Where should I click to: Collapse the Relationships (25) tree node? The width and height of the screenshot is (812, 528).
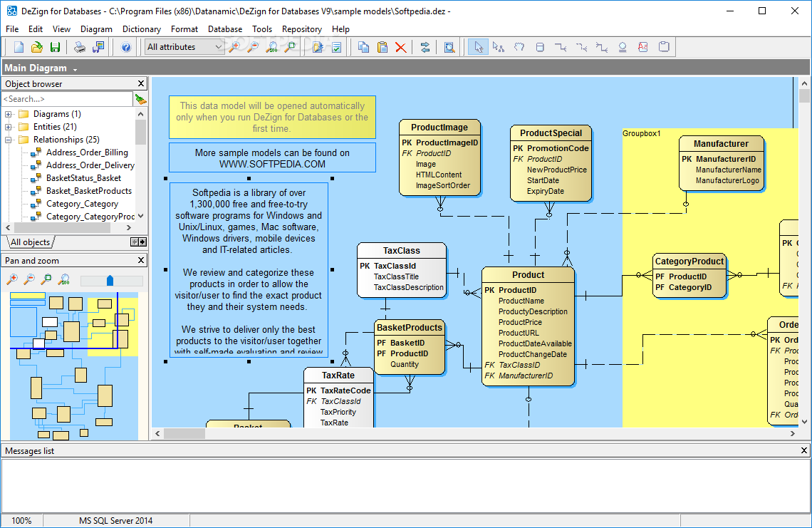coord(9,140)
